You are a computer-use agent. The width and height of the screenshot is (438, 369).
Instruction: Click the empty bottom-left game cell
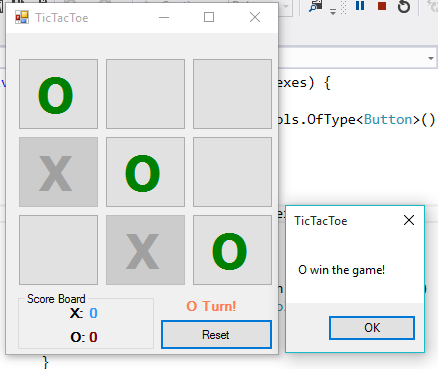click(x=58, y=250)
